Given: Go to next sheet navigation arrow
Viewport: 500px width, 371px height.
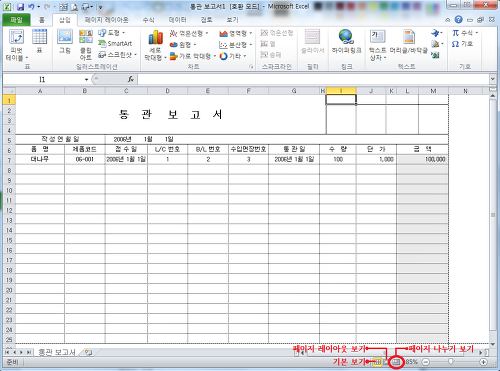Looking at the screenshot, I should point(21,352).
